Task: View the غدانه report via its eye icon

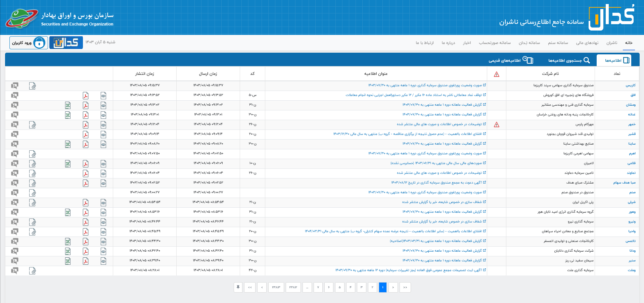Action: coord(103,115)
